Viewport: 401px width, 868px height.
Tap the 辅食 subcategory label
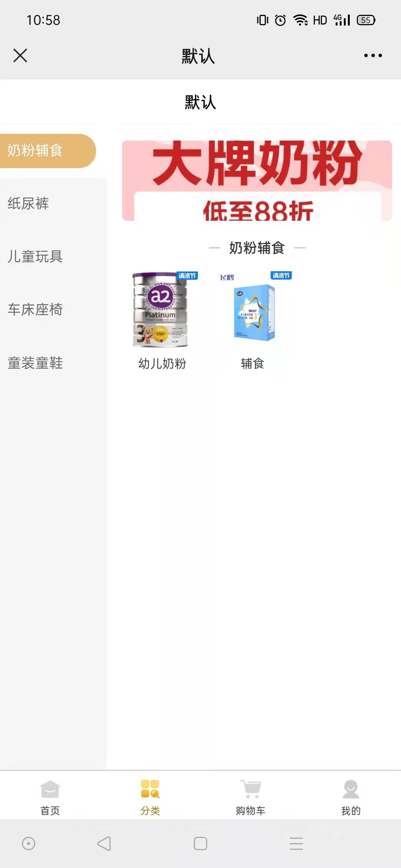point(252,364)
